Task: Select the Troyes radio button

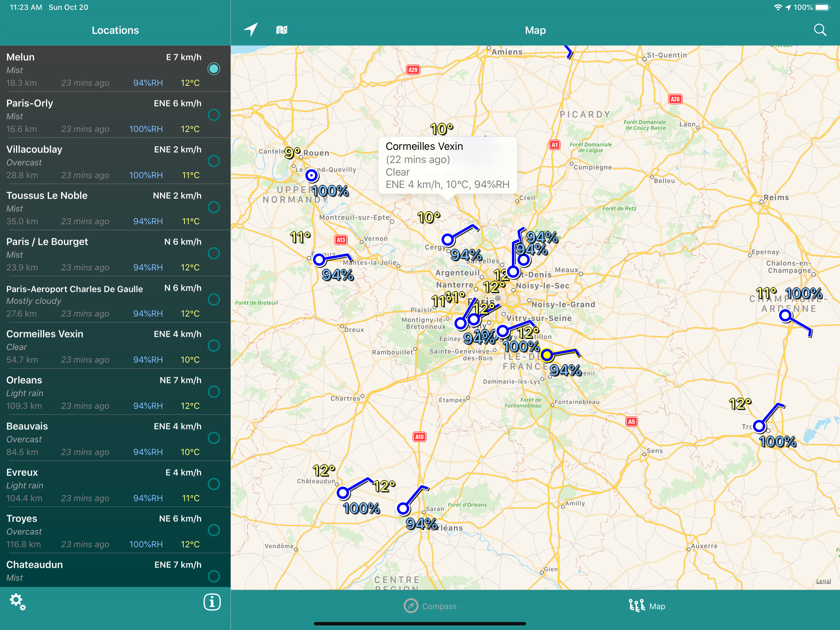Action: [214, 530]
